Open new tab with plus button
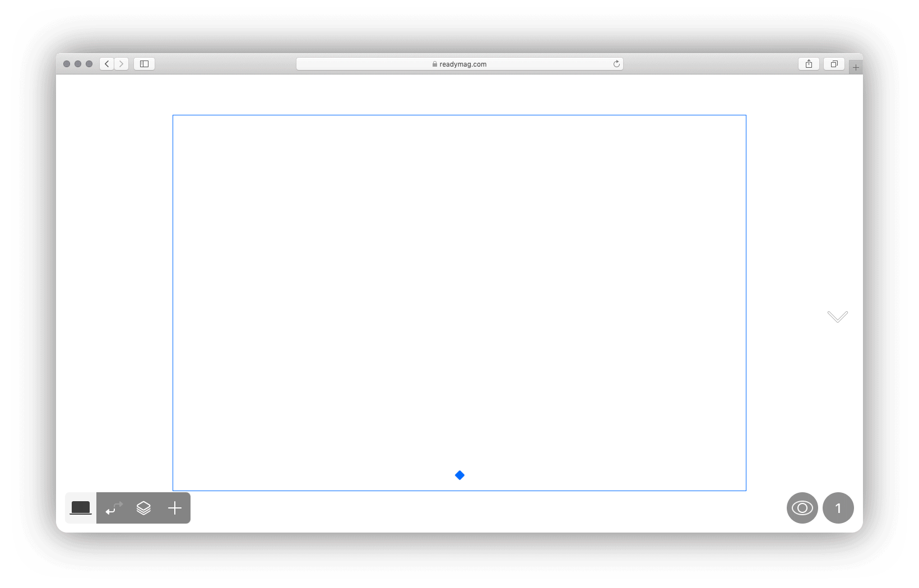This screenshot has height=588, width=919. pos(856,67)
